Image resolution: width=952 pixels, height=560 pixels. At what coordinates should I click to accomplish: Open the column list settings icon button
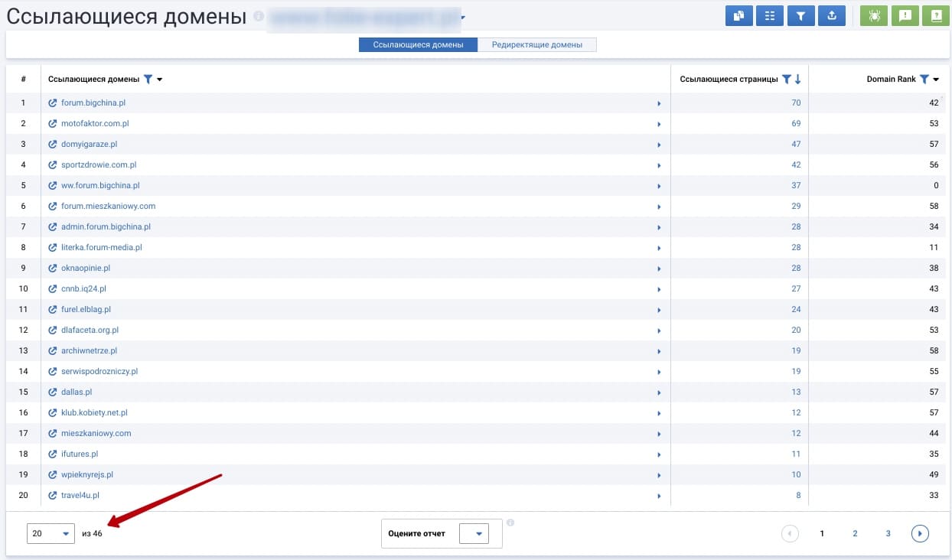[769, 16]
